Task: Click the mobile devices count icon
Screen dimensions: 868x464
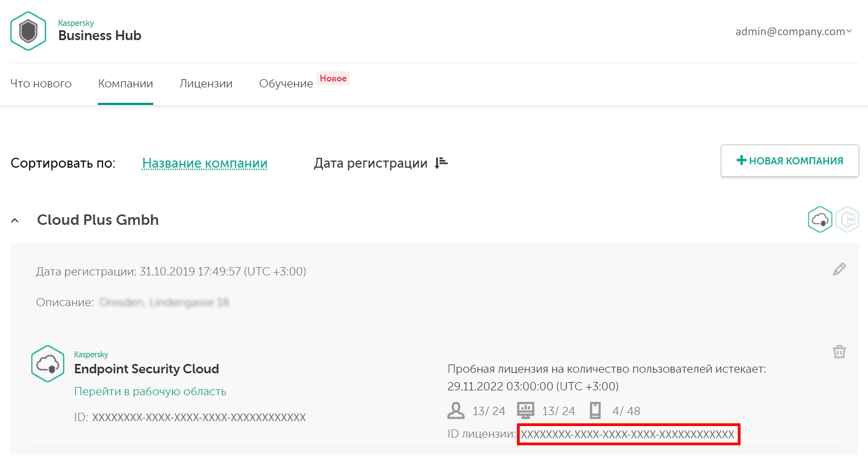Action: tap(595, 410)
